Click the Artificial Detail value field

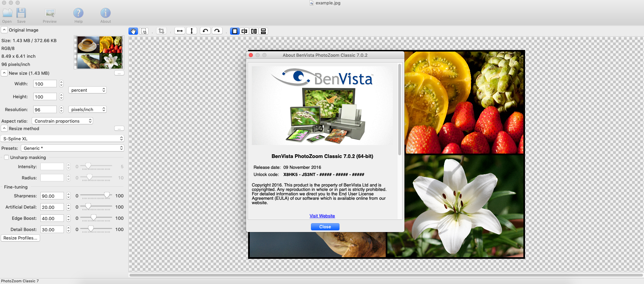52,207
